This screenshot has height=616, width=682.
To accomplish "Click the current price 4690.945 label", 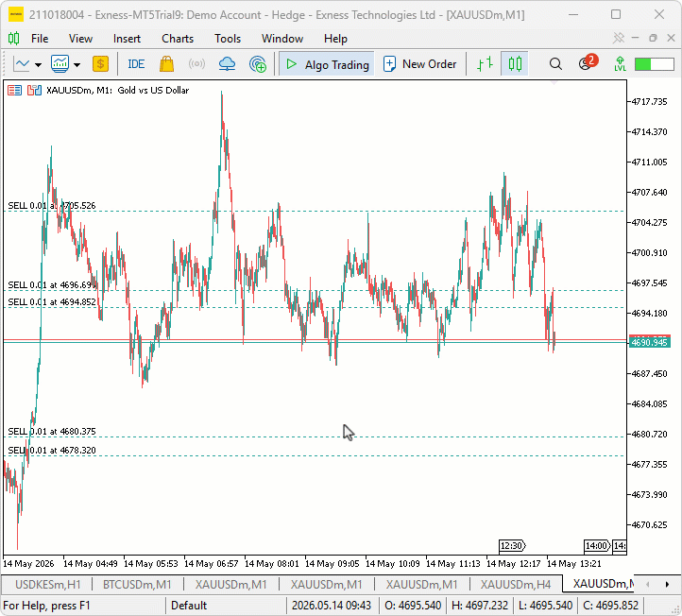I will [650, 342].
